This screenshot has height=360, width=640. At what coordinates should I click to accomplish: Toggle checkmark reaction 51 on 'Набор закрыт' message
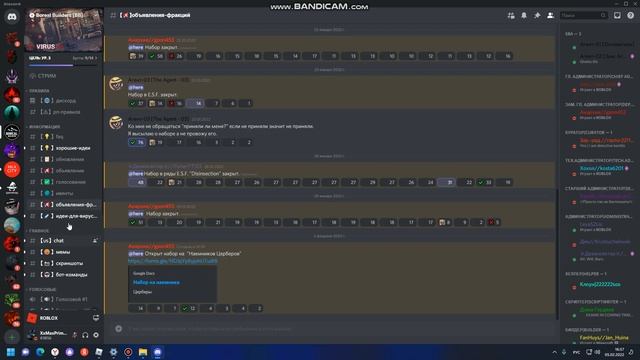pos(136,222)
